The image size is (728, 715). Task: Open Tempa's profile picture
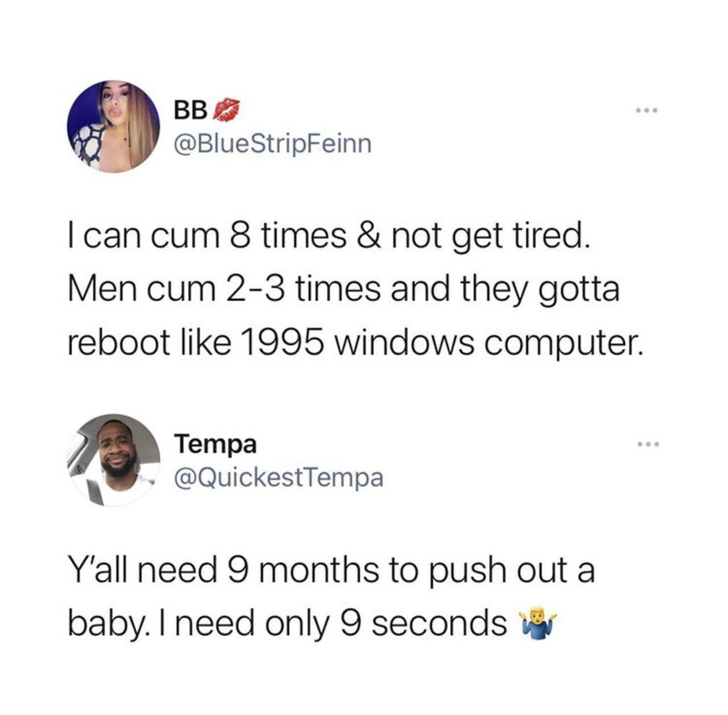[112, 460]
